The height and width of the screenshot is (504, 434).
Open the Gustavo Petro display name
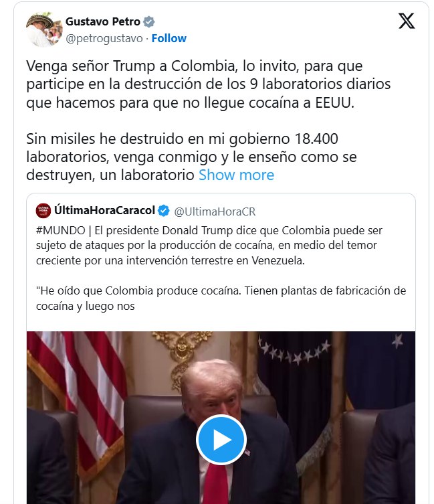(x=103, y=21)
